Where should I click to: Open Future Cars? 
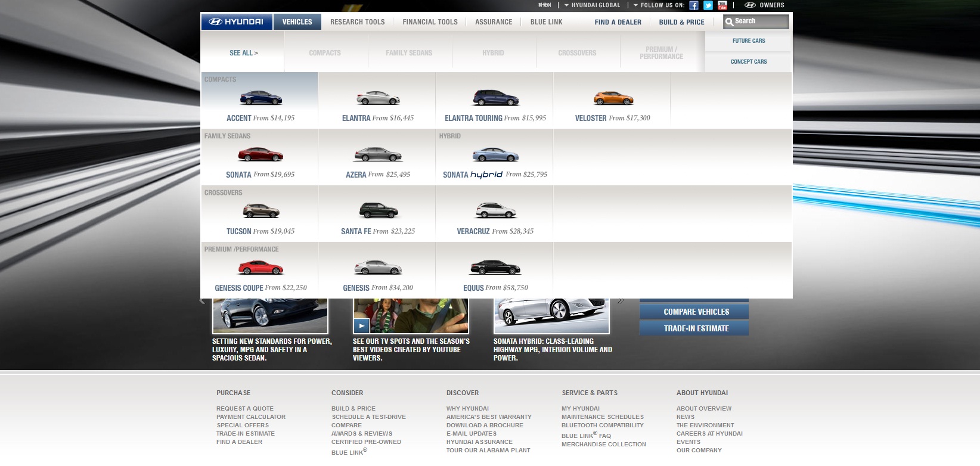(749, 41)
